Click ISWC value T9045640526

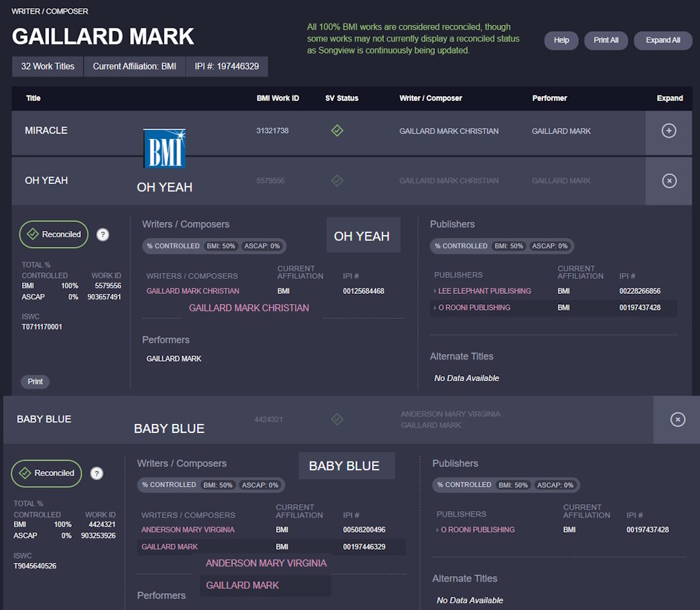35,566
